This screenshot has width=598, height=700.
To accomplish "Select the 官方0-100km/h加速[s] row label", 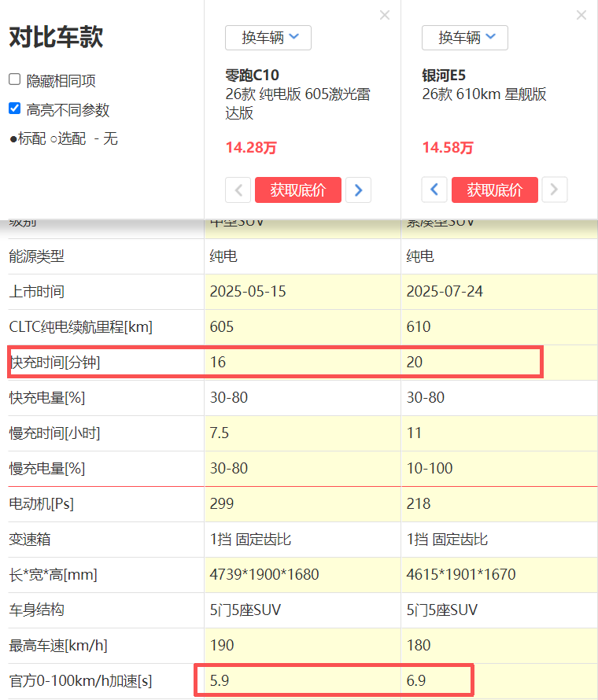I will 79,680.
